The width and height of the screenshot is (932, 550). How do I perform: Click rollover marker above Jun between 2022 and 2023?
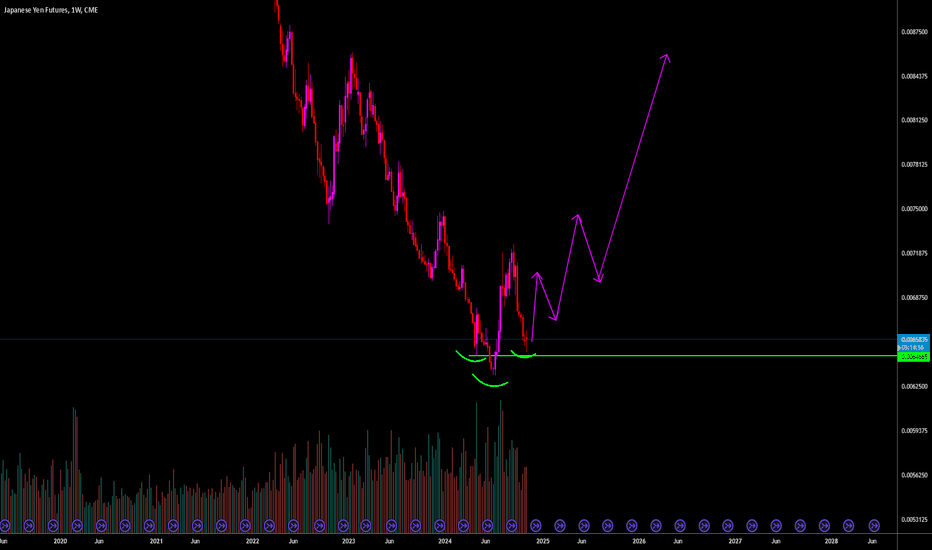click(x=293, y=526)
